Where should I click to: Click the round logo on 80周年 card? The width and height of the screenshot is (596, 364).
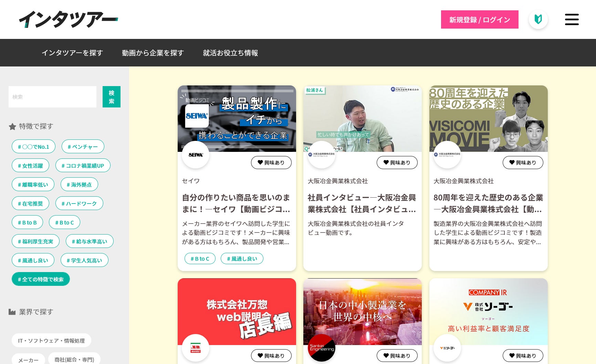click(x=447, y=155)
